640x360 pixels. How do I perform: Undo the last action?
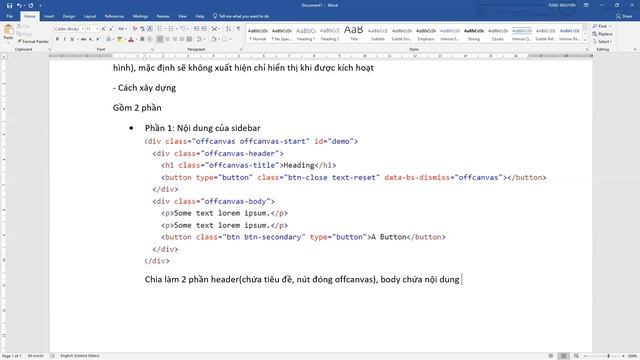point(19,5)
